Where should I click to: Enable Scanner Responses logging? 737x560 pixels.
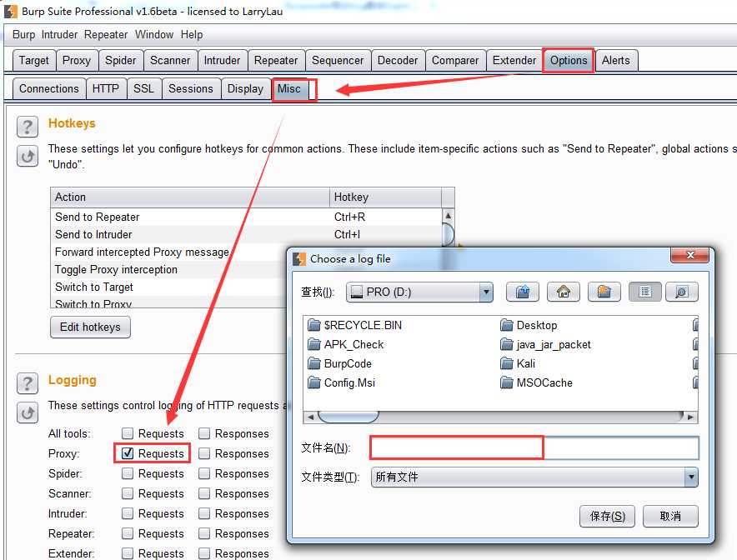click(204, 493)
